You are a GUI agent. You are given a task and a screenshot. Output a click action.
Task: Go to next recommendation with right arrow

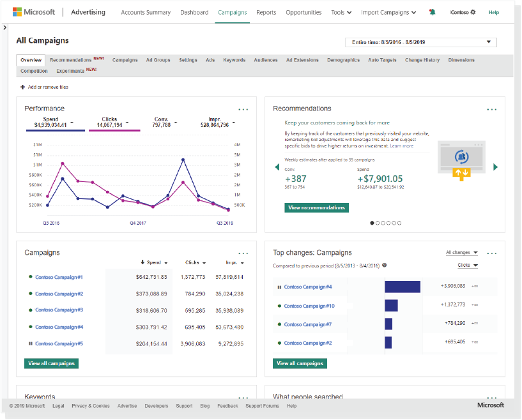[495, 167]
